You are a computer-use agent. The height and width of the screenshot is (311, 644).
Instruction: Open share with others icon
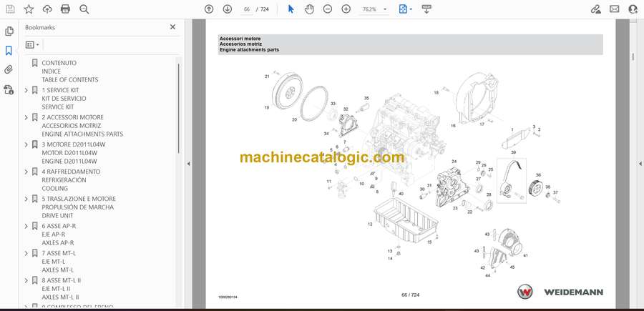(x=633, y=9)
